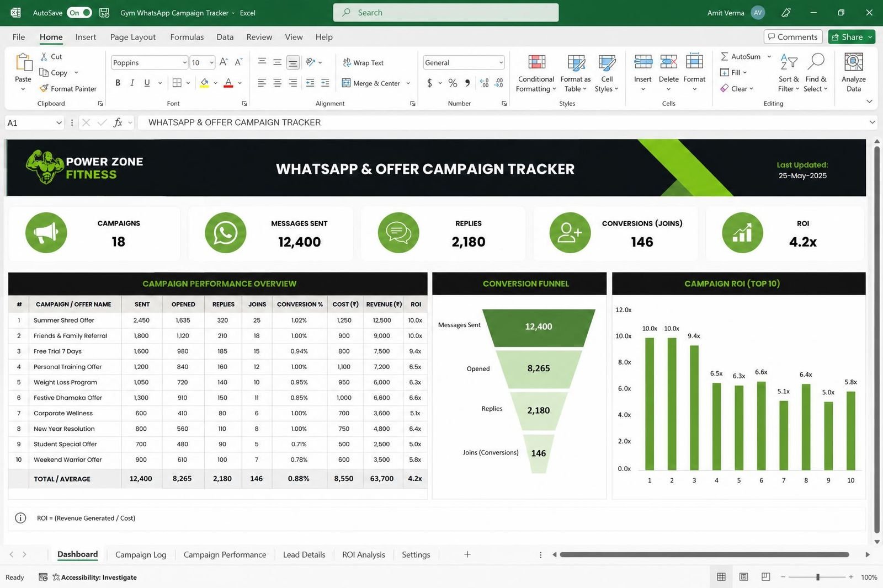883x588 pixels.
Task: Click the Percent Style icon
Action: (x=453, y=83)
